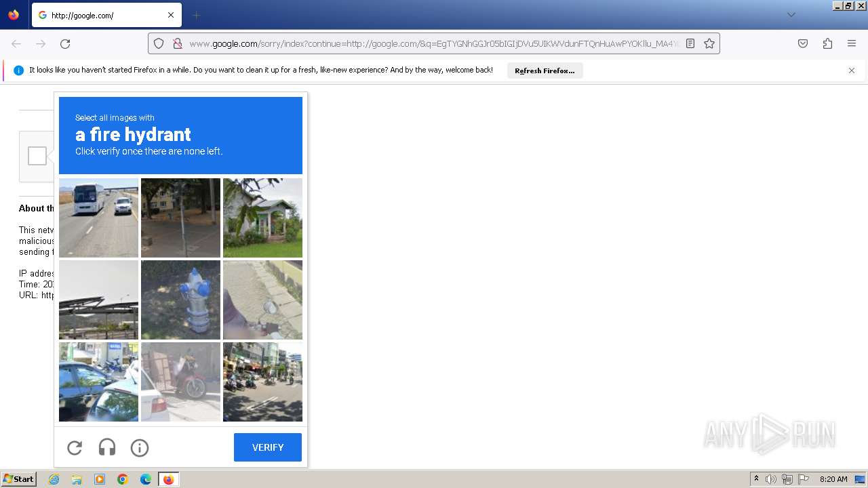Select the red motorcycle image tile
The width and height of the screenshot is (868, 488).
point(180,382)
